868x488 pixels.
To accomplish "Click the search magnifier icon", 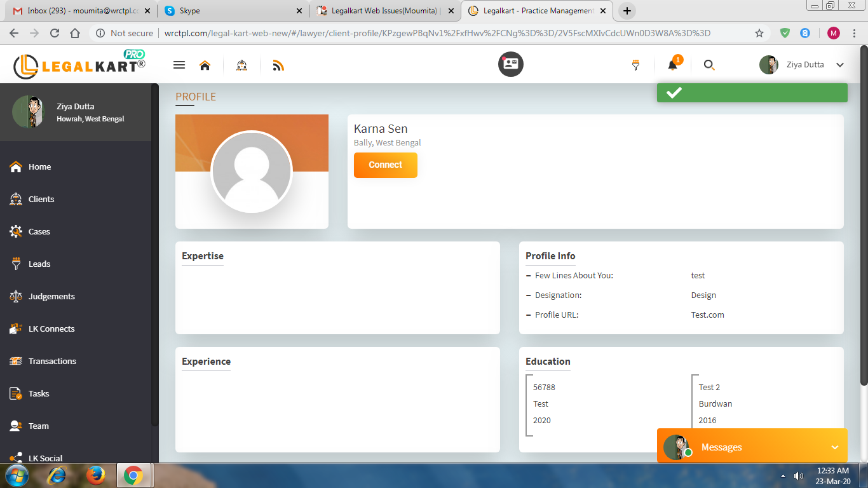I will (709, 65).
